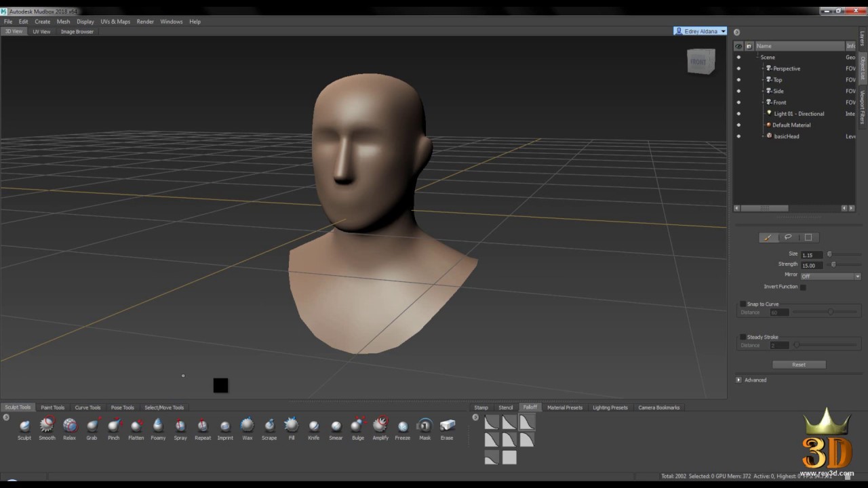Click the Size slider handle

click(x=829, y=254)
